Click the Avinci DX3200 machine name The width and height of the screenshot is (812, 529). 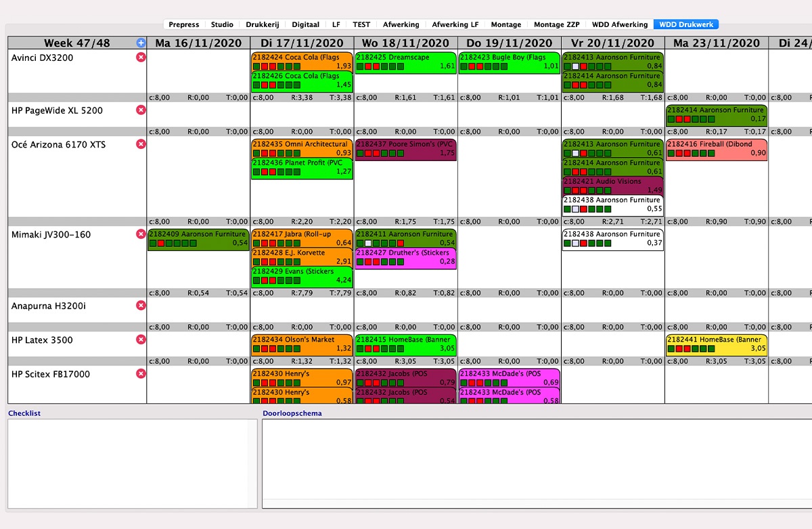point(42,58)
